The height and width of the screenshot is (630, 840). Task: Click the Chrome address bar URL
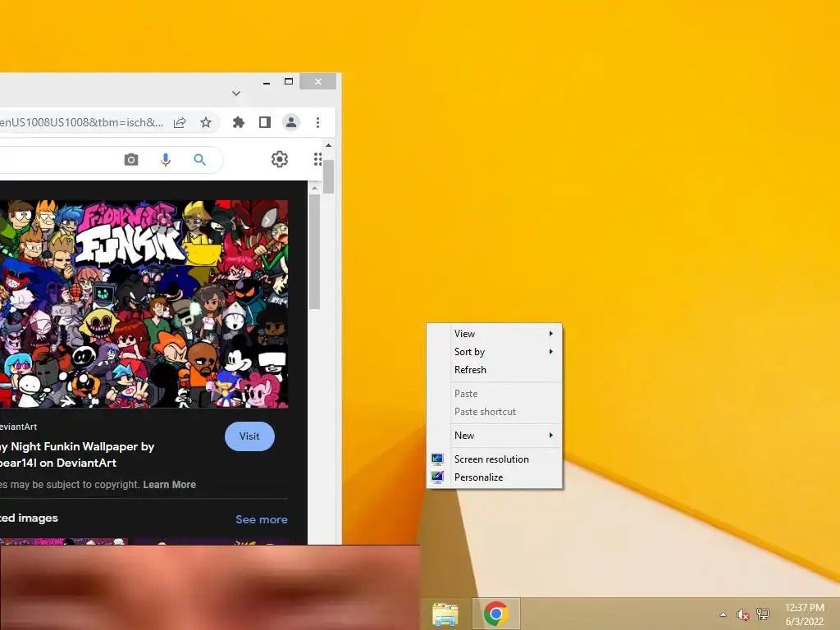tap(82, 123)
